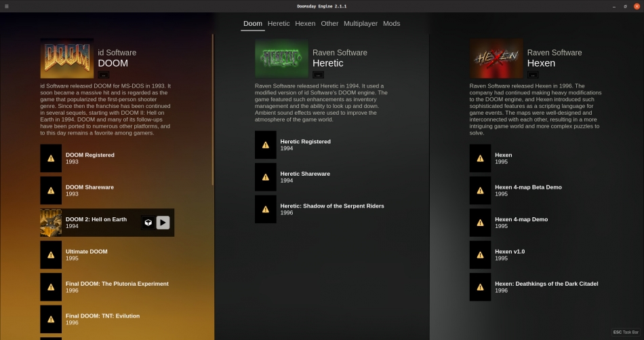Open the hamburger application menu
Screen dimensions: 644x340
[x=7, y=6]
